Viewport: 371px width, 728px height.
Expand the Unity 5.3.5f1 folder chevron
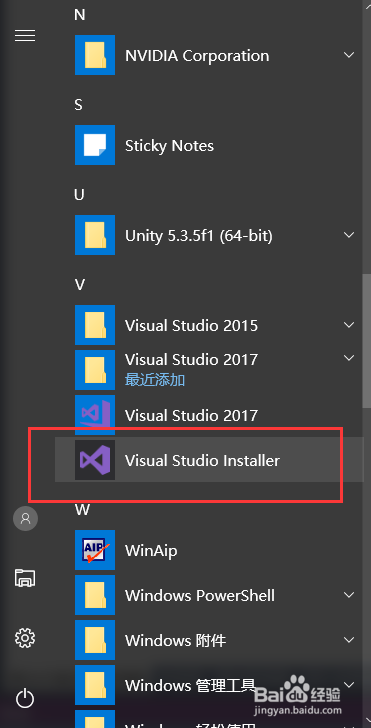[x=349, y=235]
